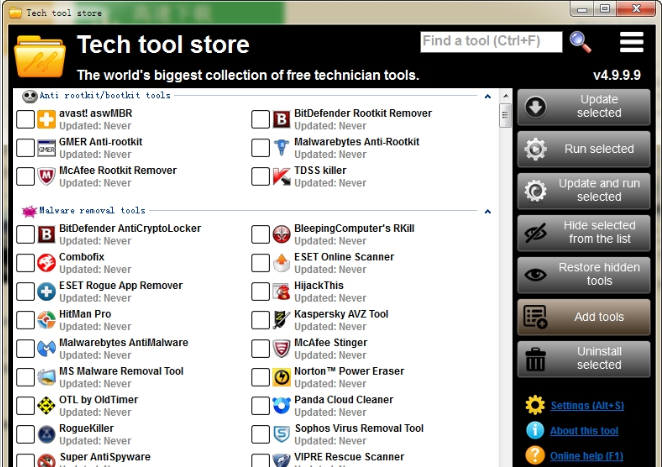Click the Combofix tool icon
Viewport: 662px width, 467px height.
click(x=47, y=263)
